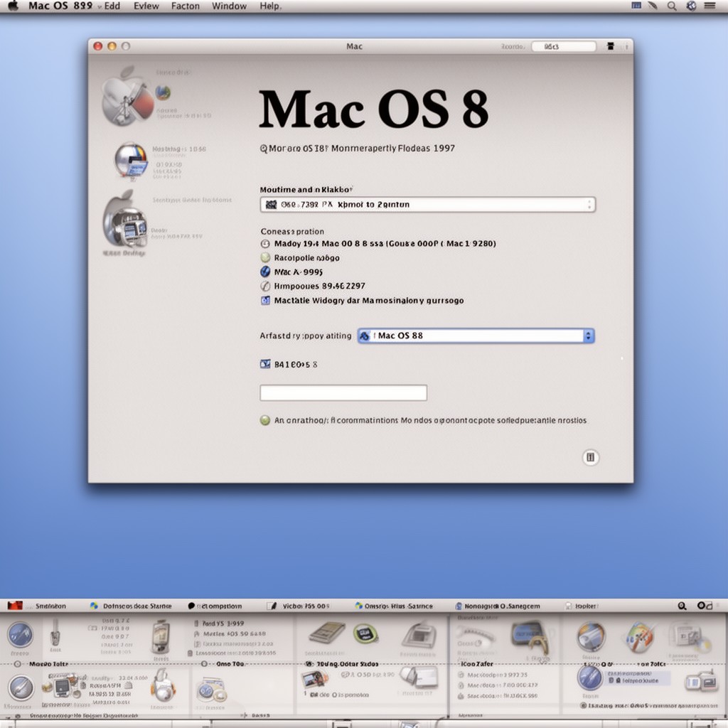
Task: Click the magnifier icon in the bottom panel's tab bar
Action: [x=682, y=606]
